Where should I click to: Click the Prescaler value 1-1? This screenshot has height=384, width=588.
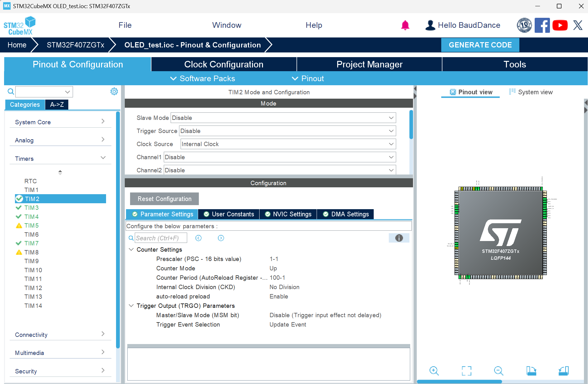[274, 259]
